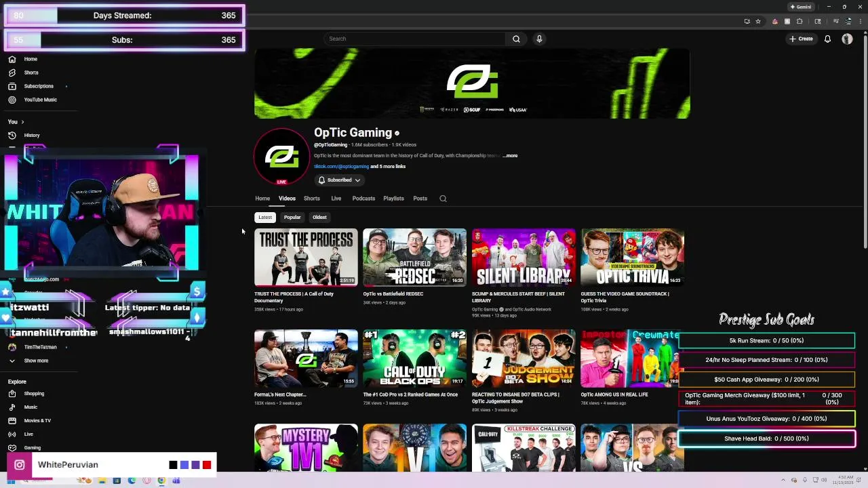Viewport: 868px width, 488px height.
Task: Open OpTic Trivia video thumbnail
Action: [632, 258]
